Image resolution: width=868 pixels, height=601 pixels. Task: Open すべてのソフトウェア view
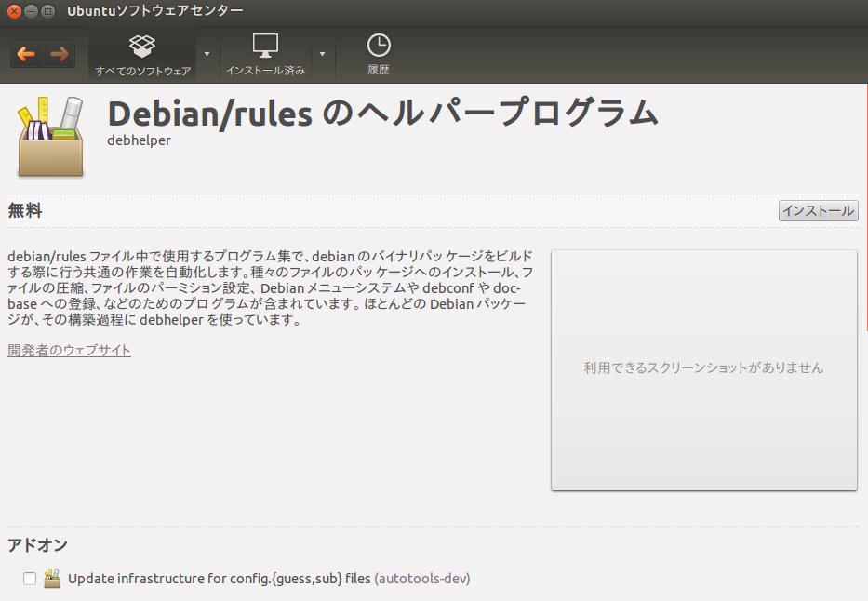[142, 55]
